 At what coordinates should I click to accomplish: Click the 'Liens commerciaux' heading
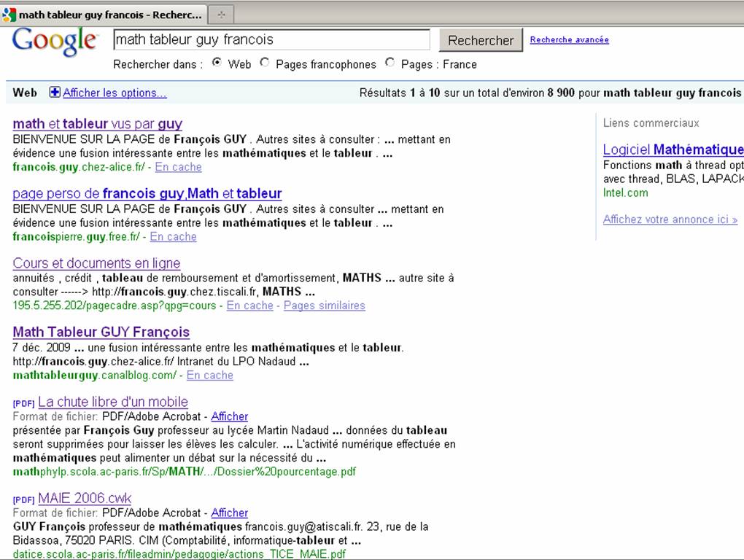pos(651,123)
